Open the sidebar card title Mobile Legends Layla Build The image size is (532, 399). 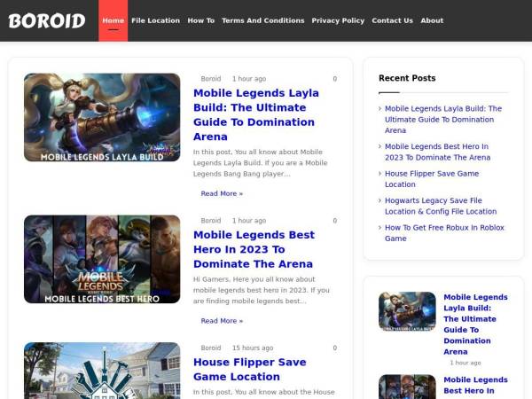475,325
